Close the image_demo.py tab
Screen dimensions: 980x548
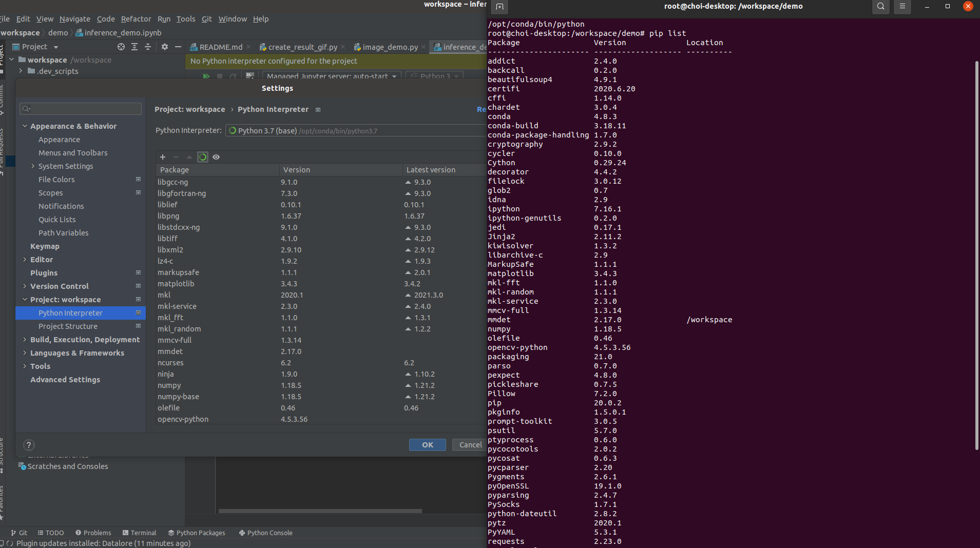424,47
